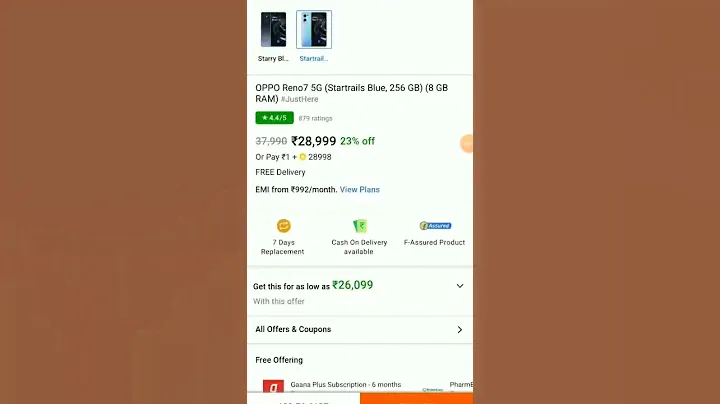Click the orange buy button at bottom
Viewport: 720px width, 404px height.
416,398
